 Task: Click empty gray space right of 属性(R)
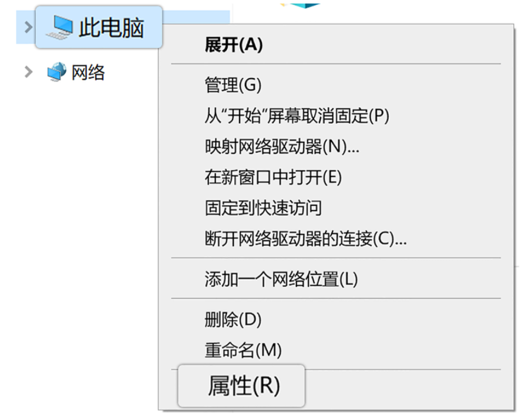[x=405, y=388]
